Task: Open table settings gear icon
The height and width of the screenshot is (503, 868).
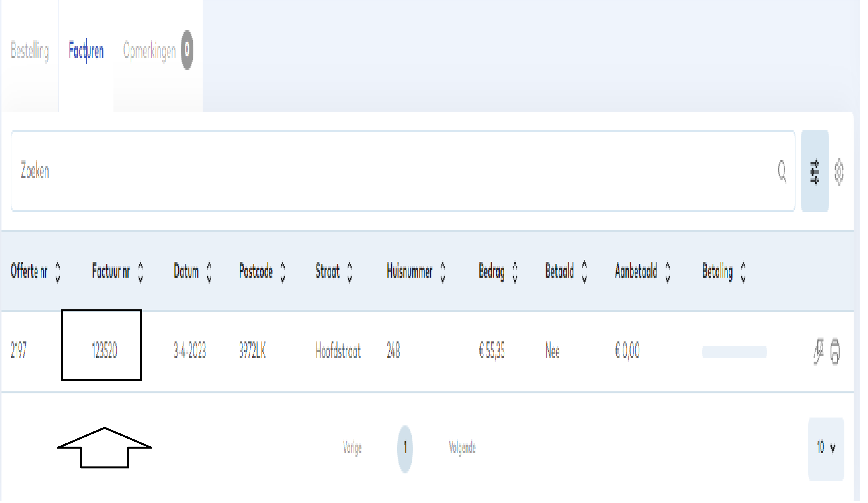Action: point(839,171)
